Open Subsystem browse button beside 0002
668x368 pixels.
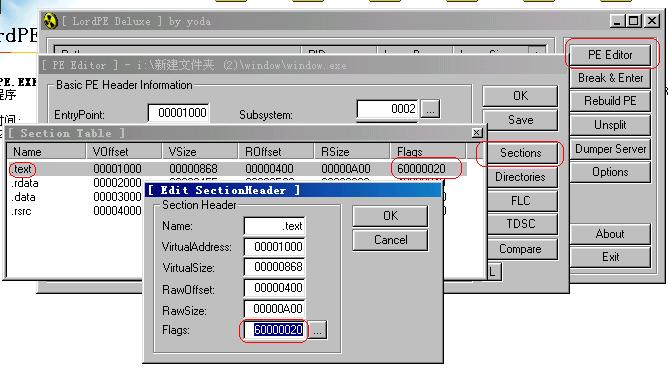coord(430,109)
